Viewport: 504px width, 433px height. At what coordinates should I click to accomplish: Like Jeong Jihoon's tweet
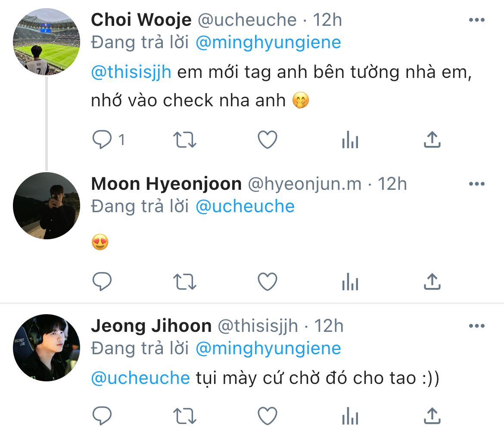point(267,416)
